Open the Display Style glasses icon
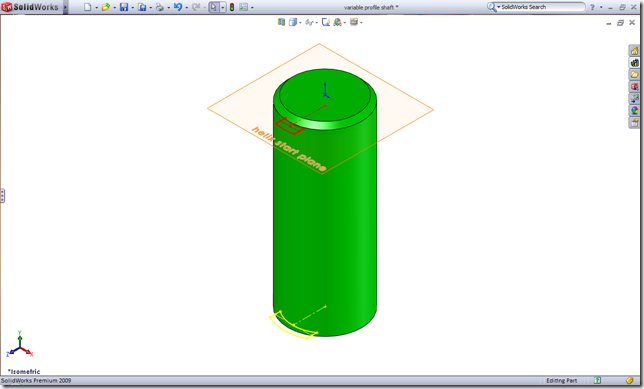Viewport: 644px width, 389px height. 309,23
